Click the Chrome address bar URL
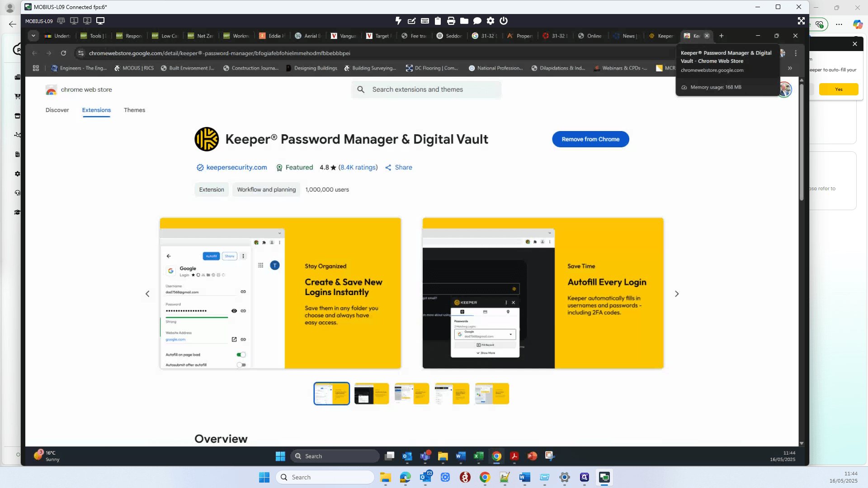The width and height of the screenshot is (868, 488). point(219,53)
